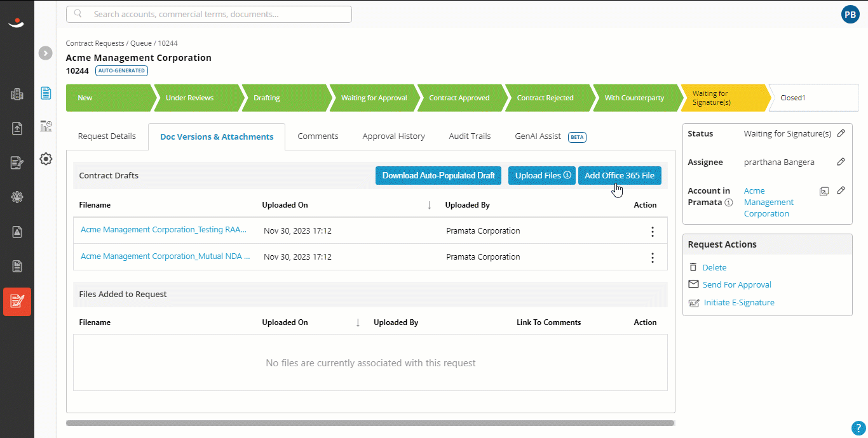Select the Closed1 workflow stage
Viewport: 868px width, 438px height.
point(814,98)
